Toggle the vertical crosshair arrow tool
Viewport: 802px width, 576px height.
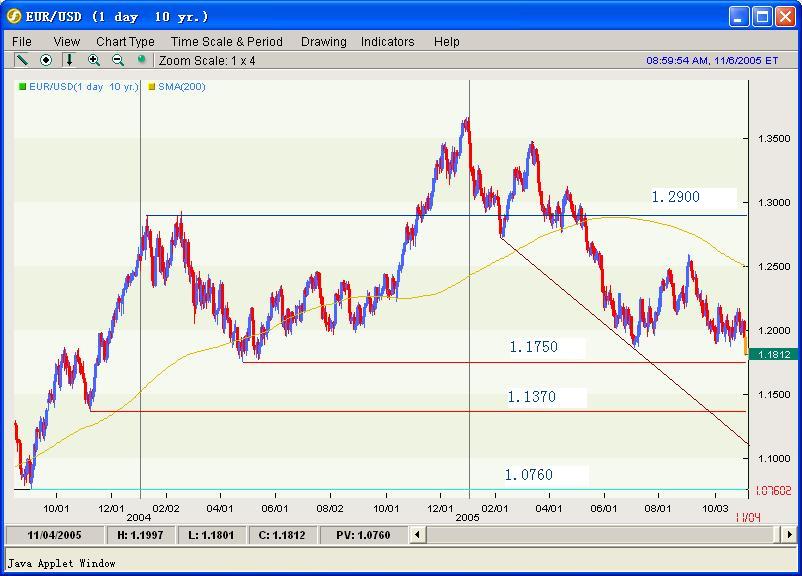click(70, 60)
